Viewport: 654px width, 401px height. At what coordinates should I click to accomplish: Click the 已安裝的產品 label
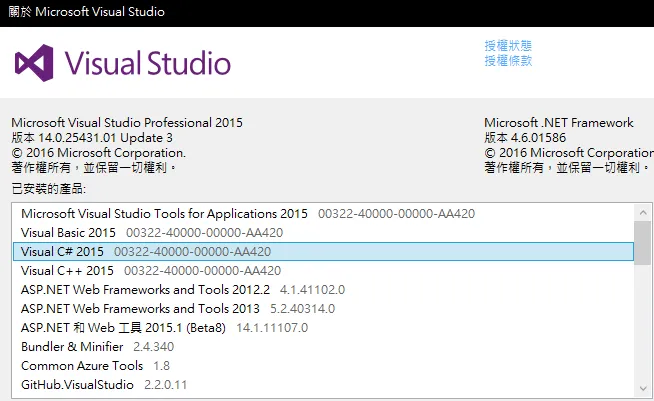pos(48,189)
